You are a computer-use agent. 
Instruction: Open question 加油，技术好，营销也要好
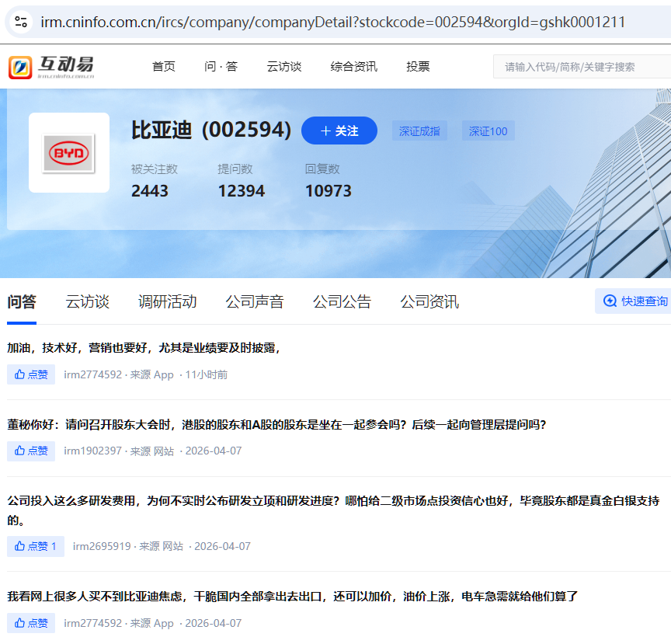click(144, 348)
